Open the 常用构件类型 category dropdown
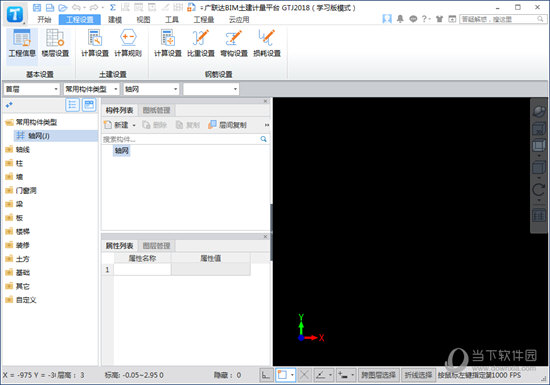This screenshot has height=385, width=550. pyautogui.click(x=92, y=89)
